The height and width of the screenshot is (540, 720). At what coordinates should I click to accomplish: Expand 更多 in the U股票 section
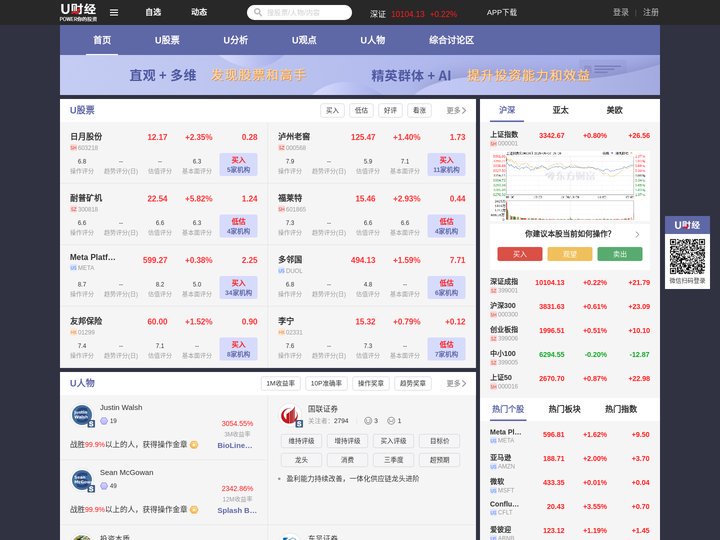(456, 110)
